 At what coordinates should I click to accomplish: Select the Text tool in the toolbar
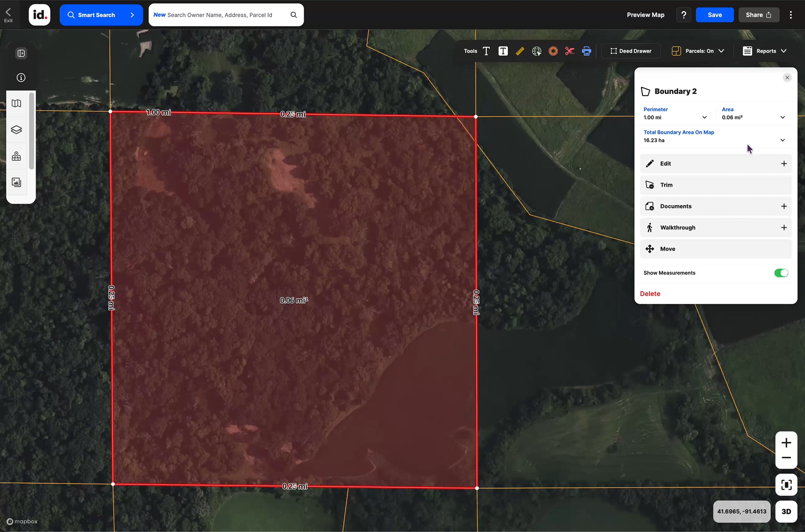(x=486, y=51)
